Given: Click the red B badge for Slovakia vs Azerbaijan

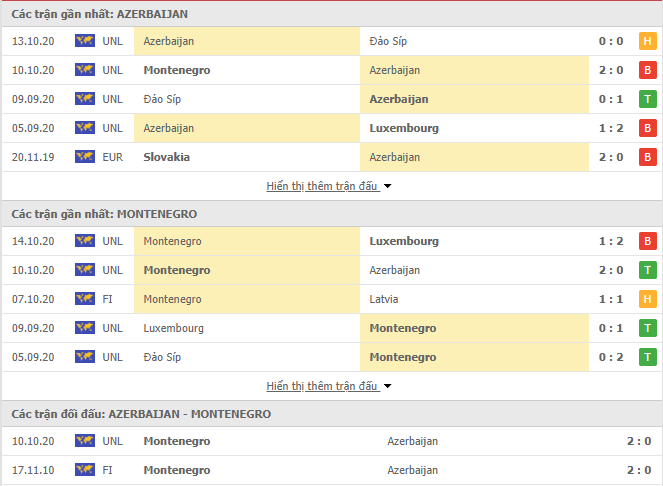Looking at the screenshot, I should coord(647,157).
